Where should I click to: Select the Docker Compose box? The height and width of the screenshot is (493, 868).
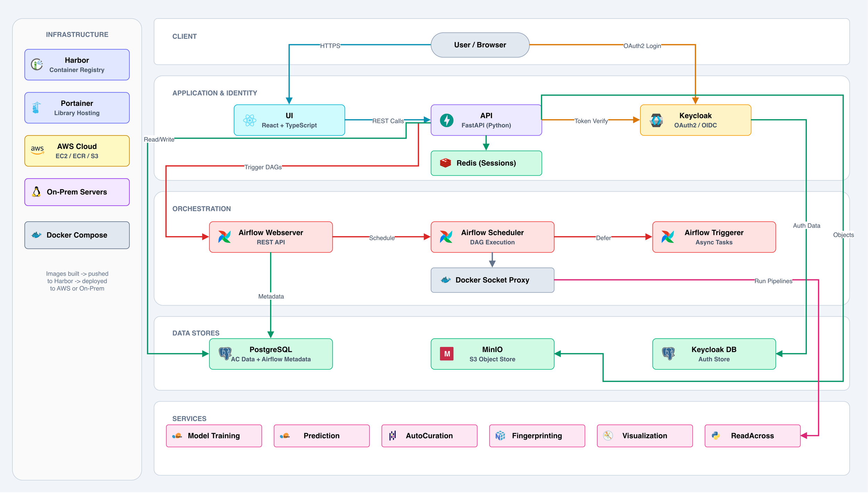77,235
